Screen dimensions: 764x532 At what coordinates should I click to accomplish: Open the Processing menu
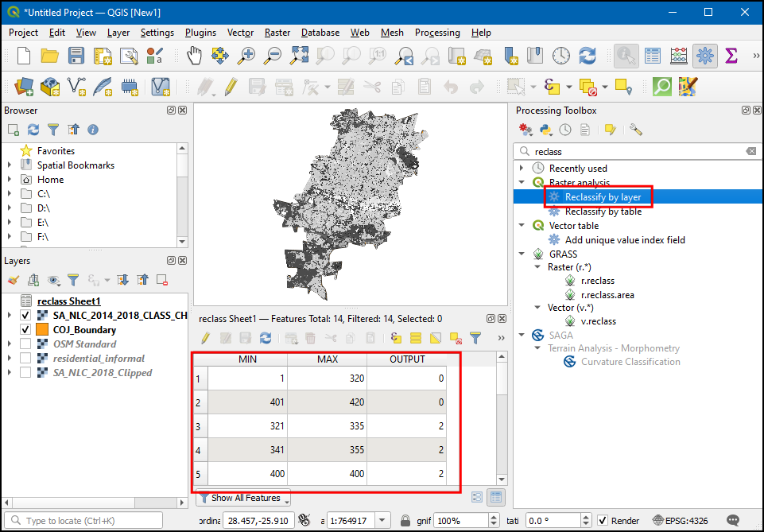[x=436, y=33]
